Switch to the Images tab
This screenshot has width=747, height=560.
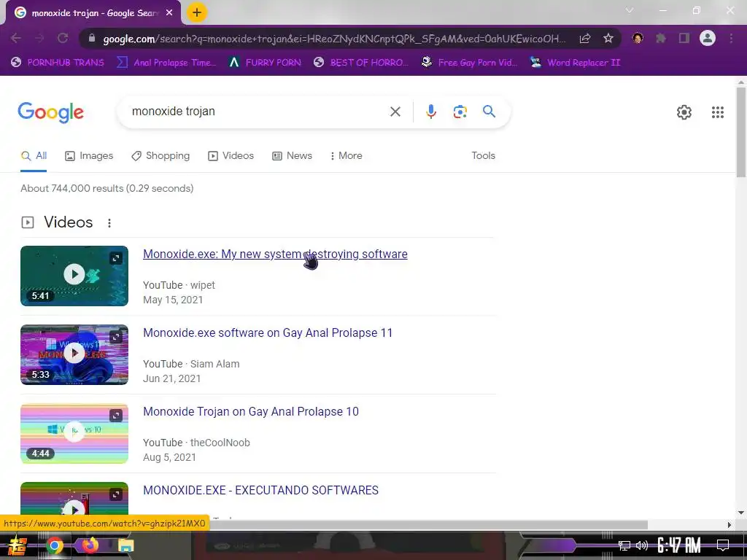click(x=89, y=156)
